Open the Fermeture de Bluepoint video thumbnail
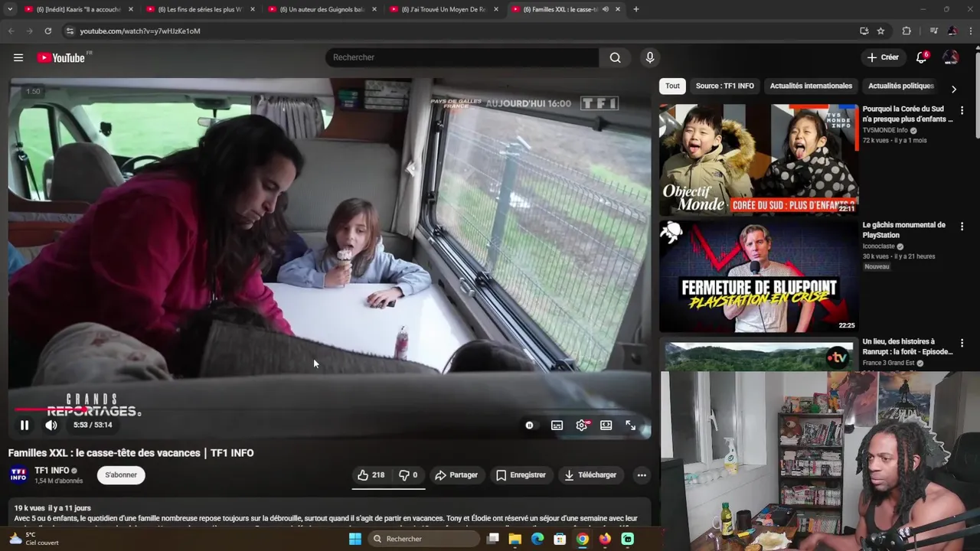The width and height of the screenshot is (980, 551). point(758,276)
